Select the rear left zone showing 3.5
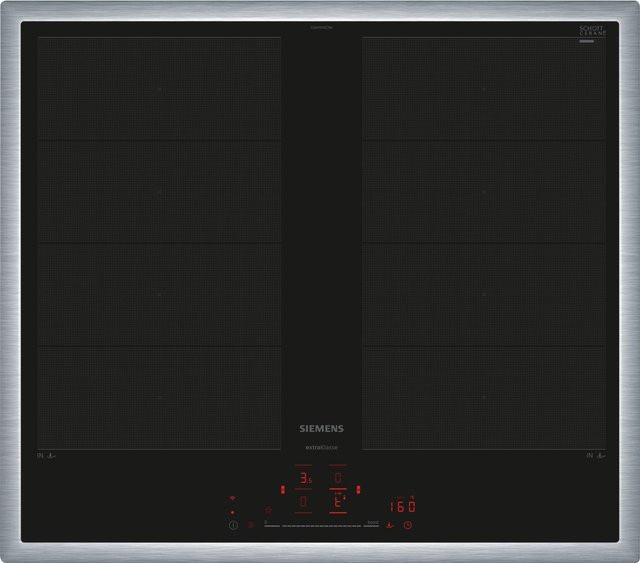Screen dimensions: 640x563 304,477
